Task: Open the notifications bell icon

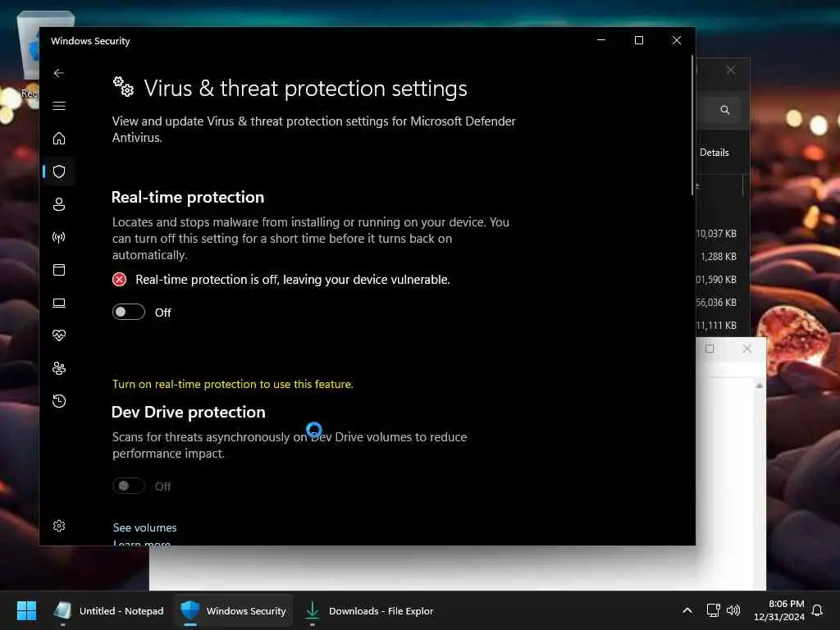Action: pos(818,610)
